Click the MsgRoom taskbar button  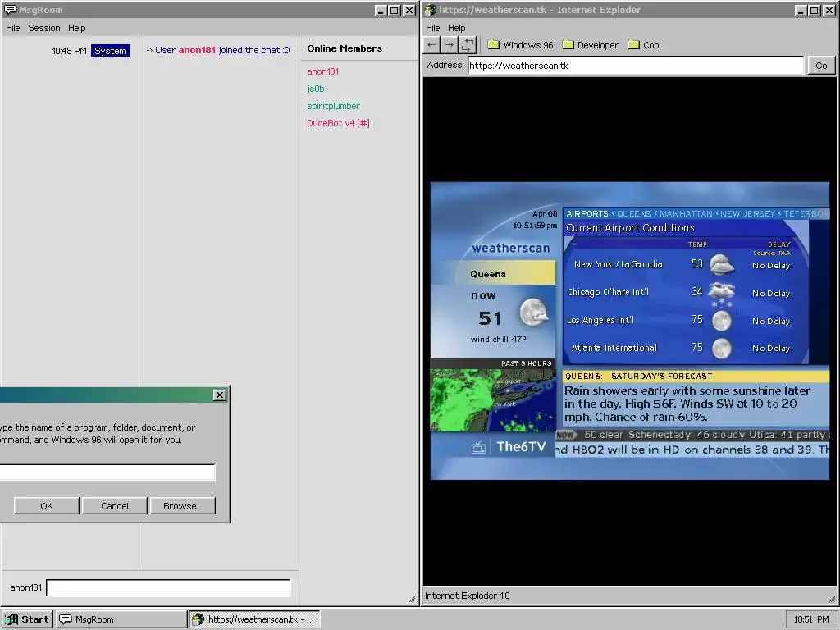click(121, 619)
